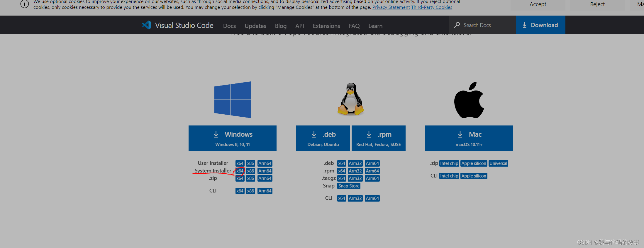Select Windows .zip x86 download

tap(250, 178)
